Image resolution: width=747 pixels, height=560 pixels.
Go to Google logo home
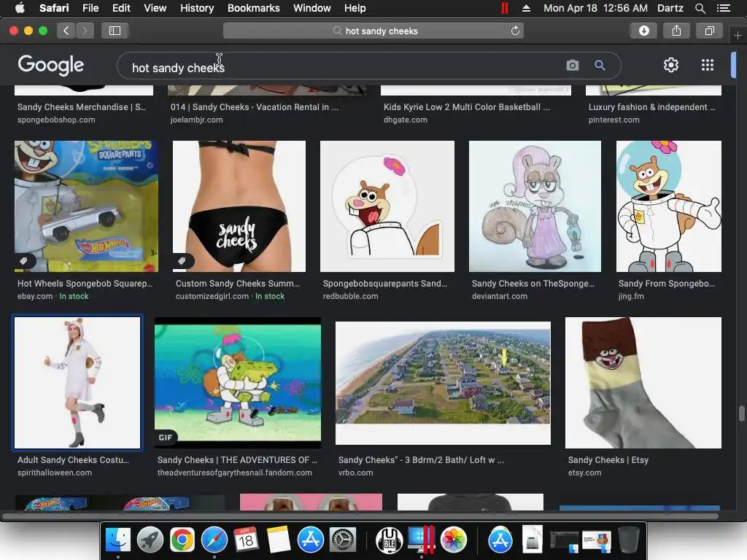tap(51, 65)
